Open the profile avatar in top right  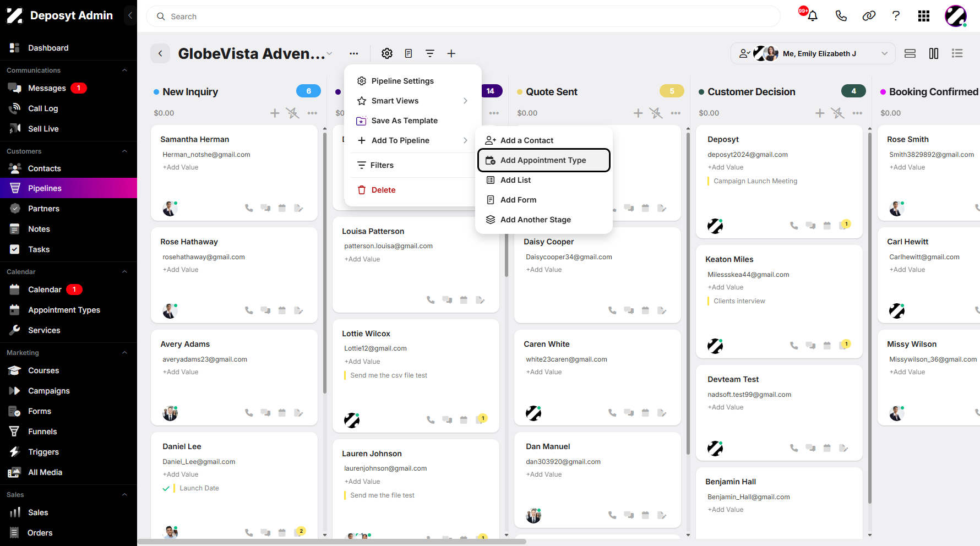pyautogui.click(x=956, y=16)
